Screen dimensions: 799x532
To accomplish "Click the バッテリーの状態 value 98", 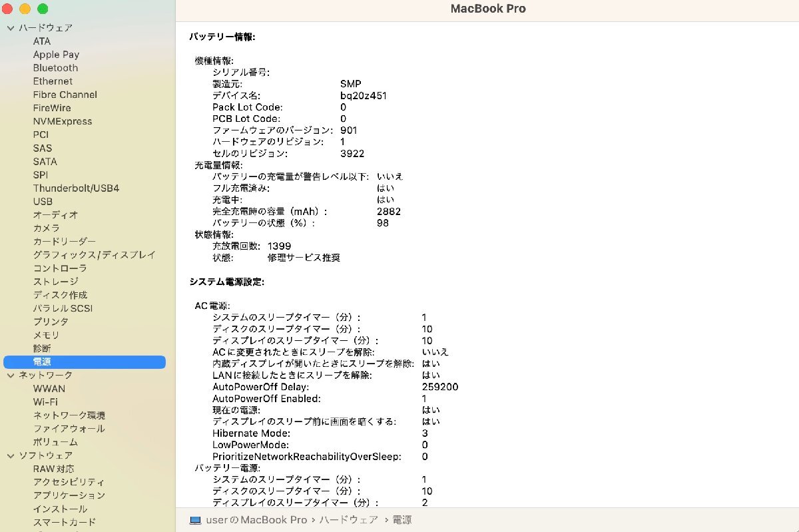I will 382,223.
